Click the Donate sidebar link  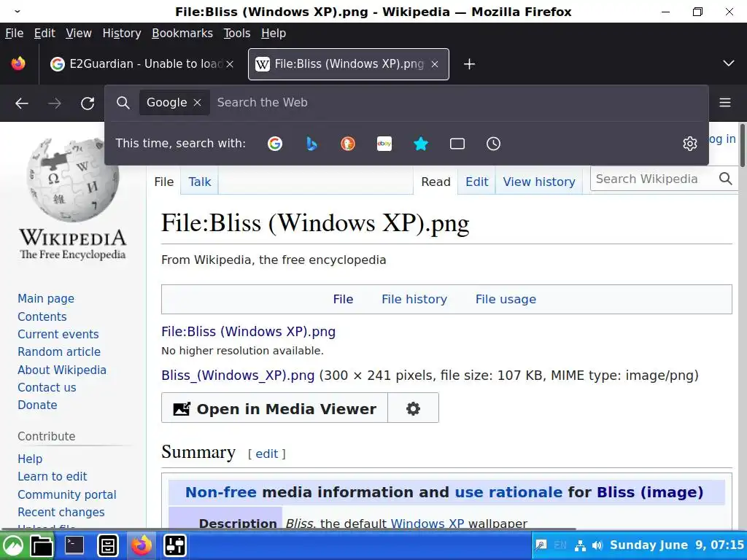(38, 405)
